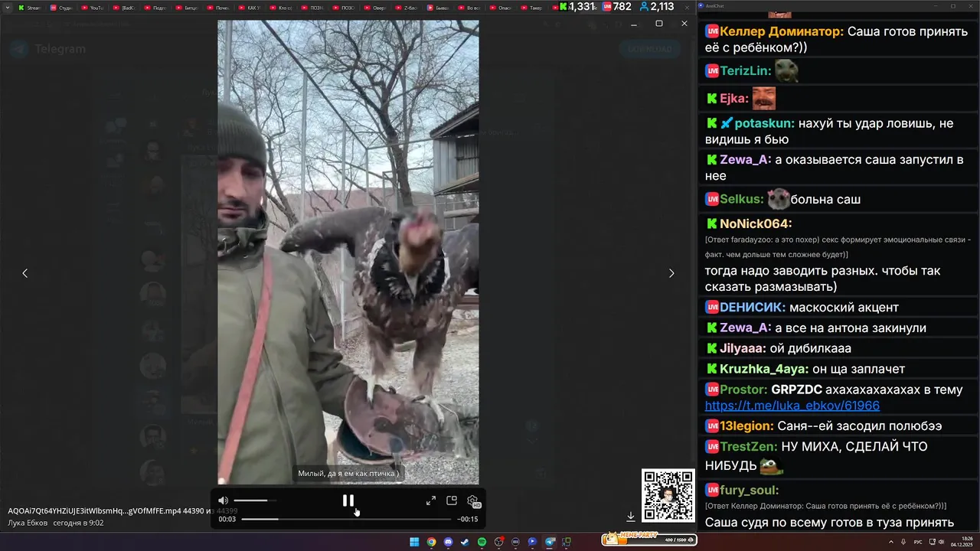Click the remaining time -00:15 label

(x=468, y=519)
